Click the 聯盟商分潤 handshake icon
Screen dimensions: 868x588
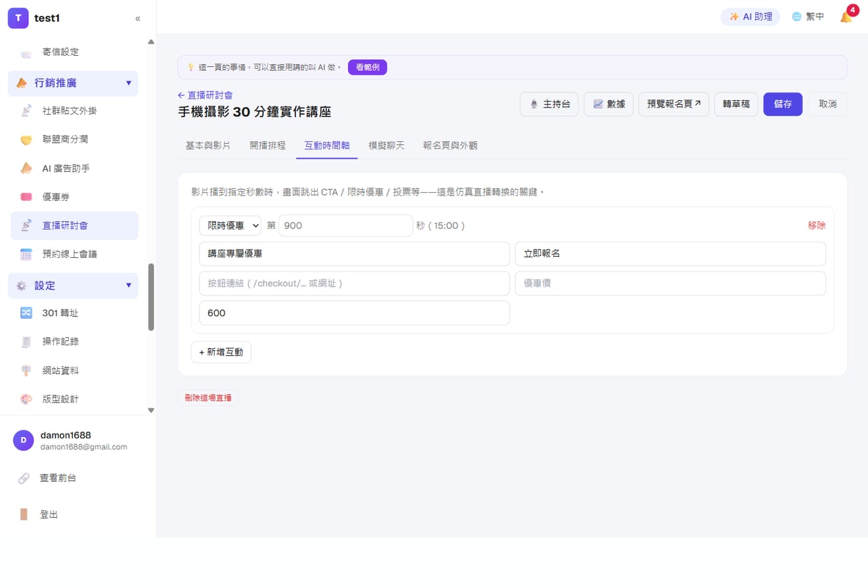26,140
